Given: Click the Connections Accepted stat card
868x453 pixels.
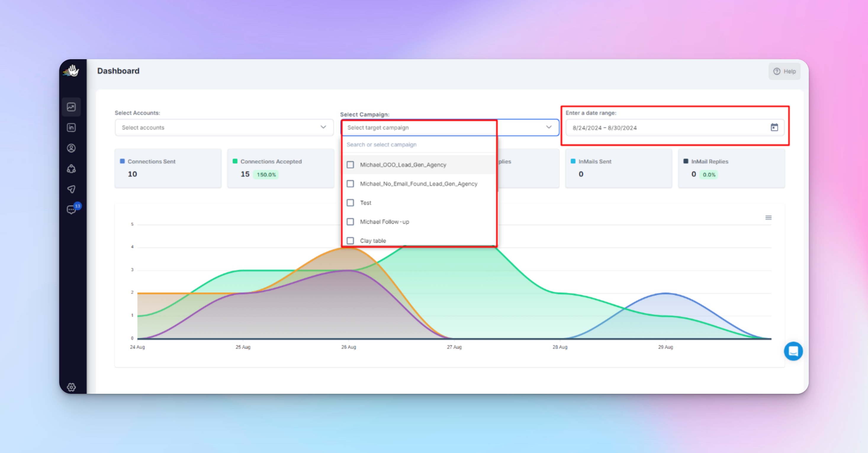Looking at the screenshot, I should [x=280, y=168].
